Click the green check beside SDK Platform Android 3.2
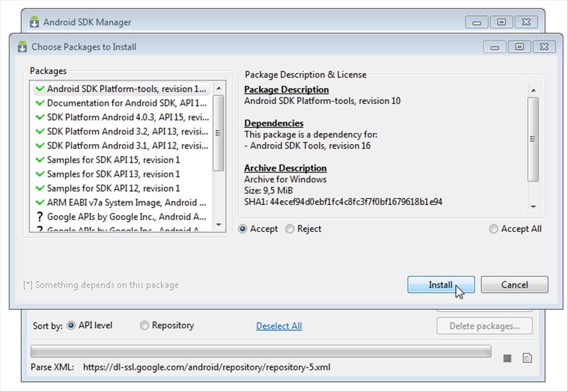The image size is (568, 392). click(40, 131)
